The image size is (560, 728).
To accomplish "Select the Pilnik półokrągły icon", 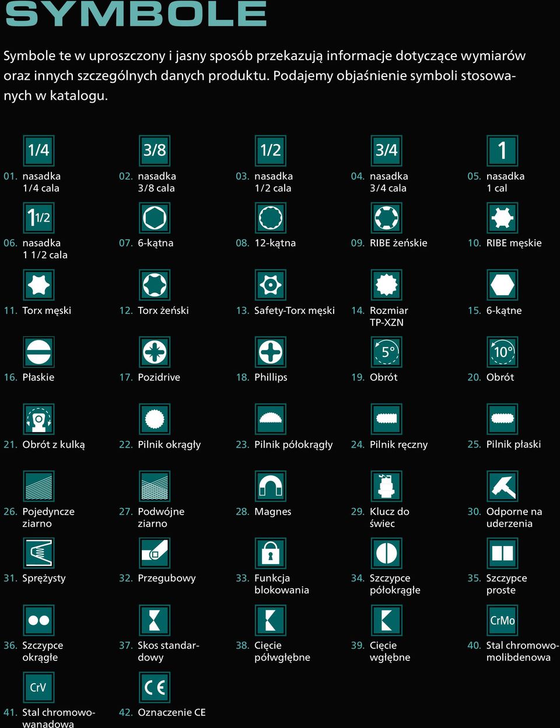I will pos(271,419).
